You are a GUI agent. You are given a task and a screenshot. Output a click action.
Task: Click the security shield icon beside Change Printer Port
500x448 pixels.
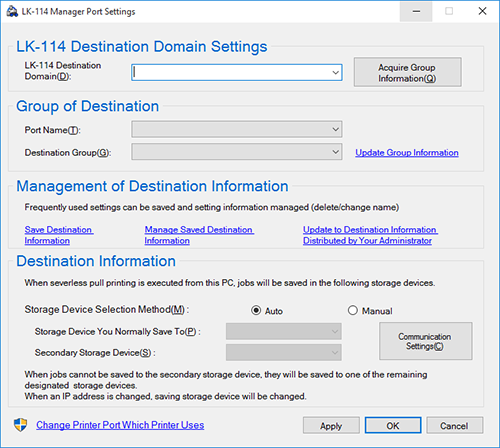20,425
